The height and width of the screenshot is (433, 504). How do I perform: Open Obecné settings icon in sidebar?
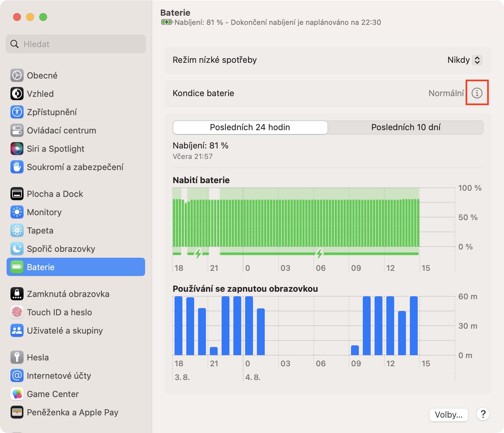[x=17, y=76]
